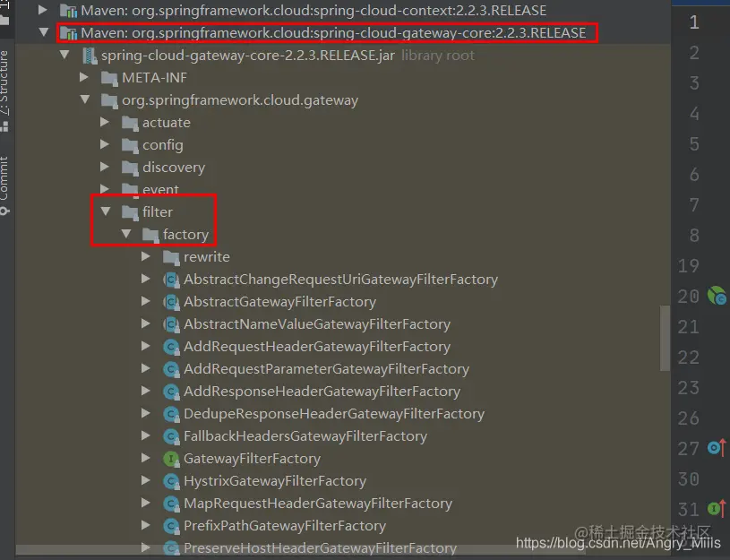Select AddRequestHeaderGatewayFilterFactory class name
This screenshot has width=730, height=560.
pyautogui.click(x=317, y=346)
